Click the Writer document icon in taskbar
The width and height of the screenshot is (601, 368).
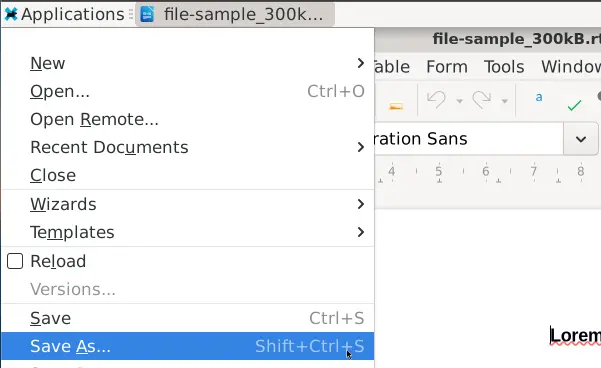[x=147, y=15]
